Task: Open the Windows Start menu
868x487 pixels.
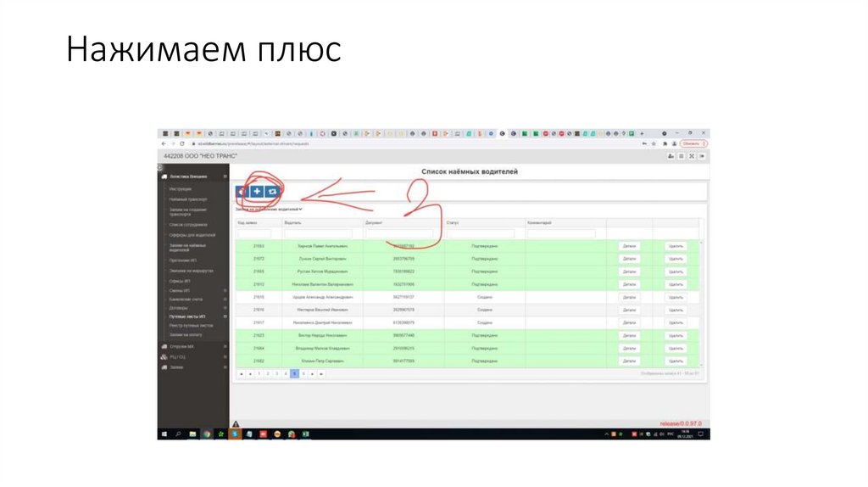Action: [x=164, y=434]
